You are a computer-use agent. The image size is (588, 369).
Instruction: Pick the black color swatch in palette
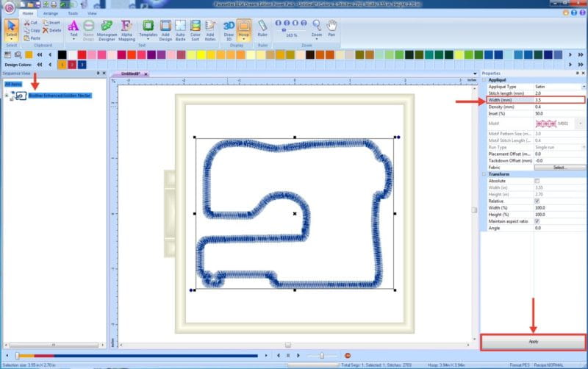pos(62,54)
